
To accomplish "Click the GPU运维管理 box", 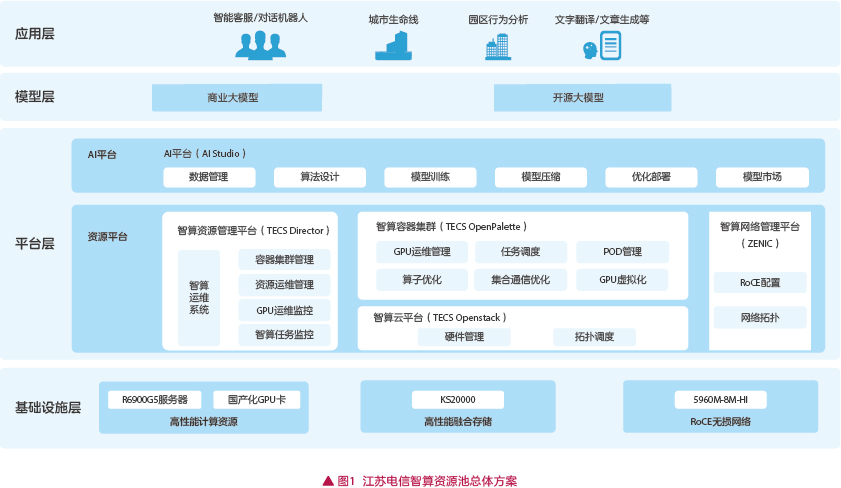I will pos(422,252).
